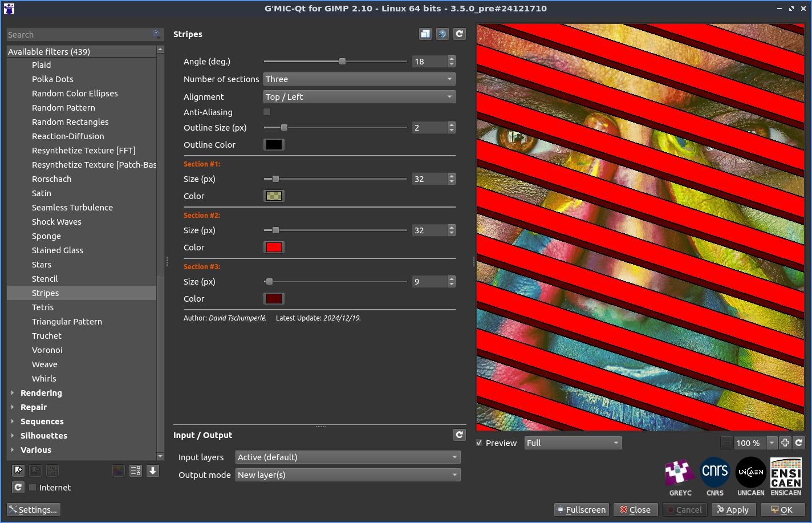The height and width of the screenshot is (523, 812).
Task: Click the ENSICAEN logo
Action: [x=786, y=477]
